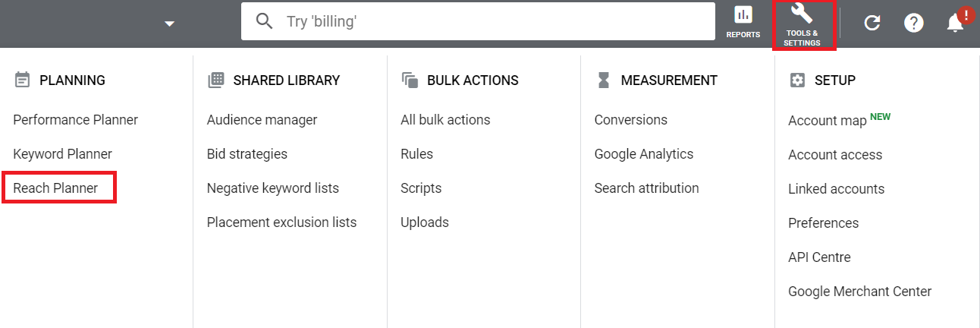Go to Linked accounts
The image size is (980, 328).
(x=837, y=189)
